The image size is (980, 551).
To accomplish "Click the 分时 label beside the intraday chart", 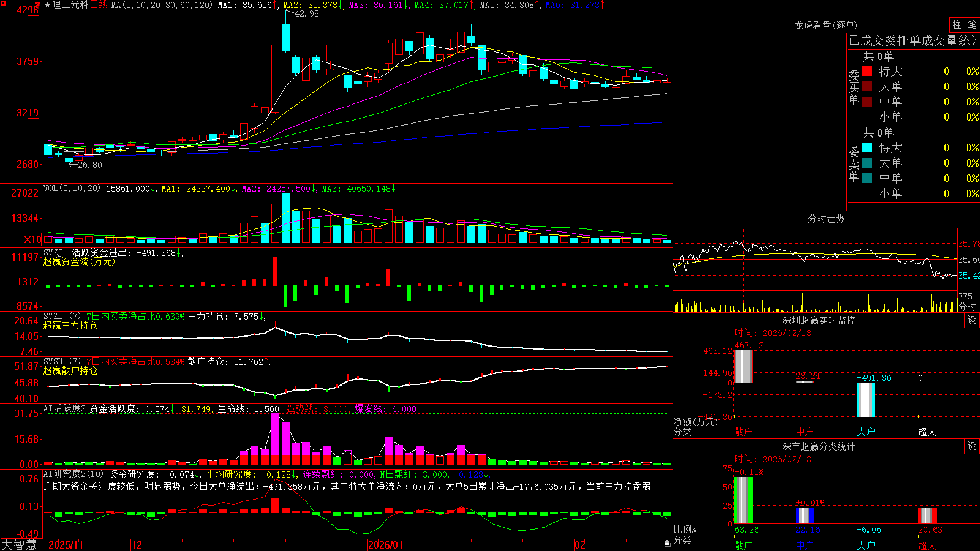I will click(x=967, y=307).
